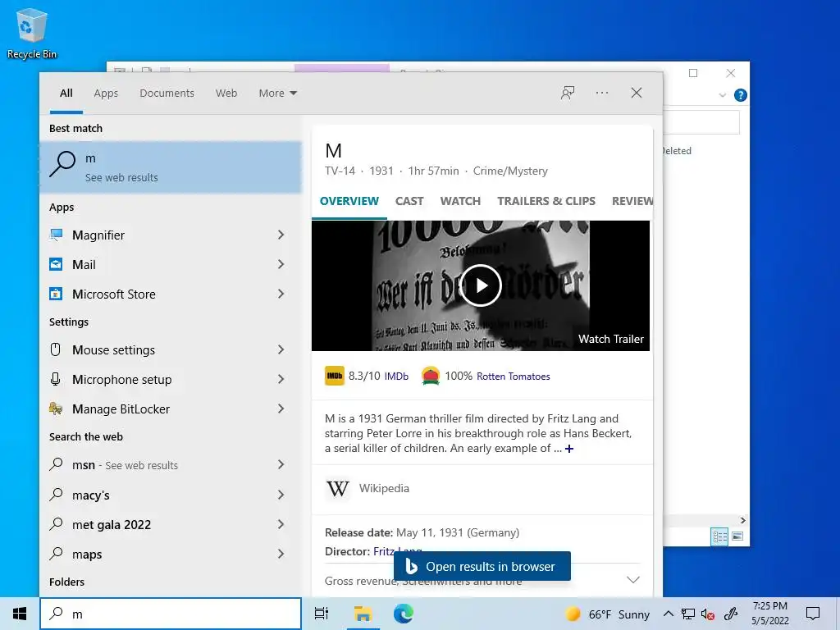Click help icon in the background window

[x=741, y=95]
